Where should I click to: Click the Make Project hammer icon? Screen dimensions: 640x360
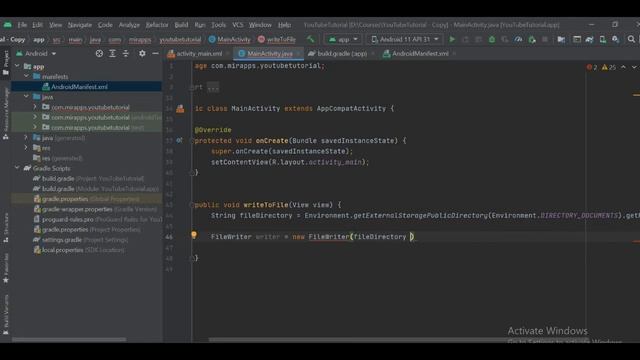pyautogui.click(x=311, y=39)
